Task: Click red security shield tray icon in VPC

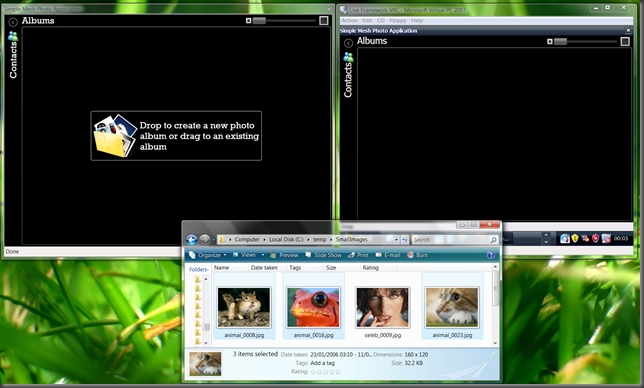Action: tap(595, 239)
